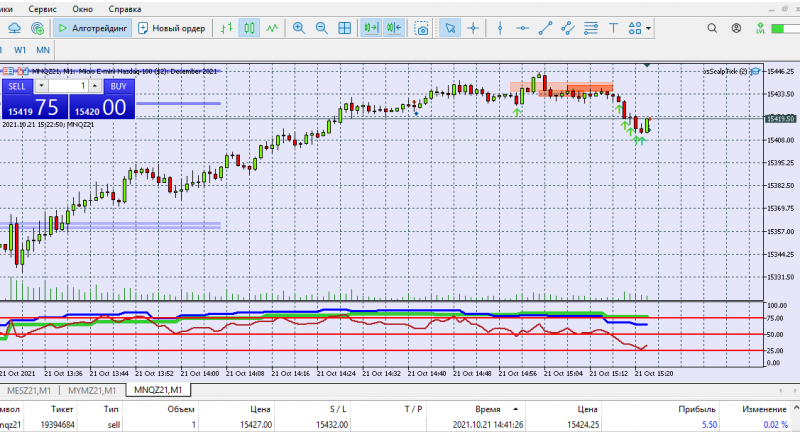This screenshot has height=432, width=800.
Task: Click the current price label 15419.50 on axis
Action: (781, 118)
